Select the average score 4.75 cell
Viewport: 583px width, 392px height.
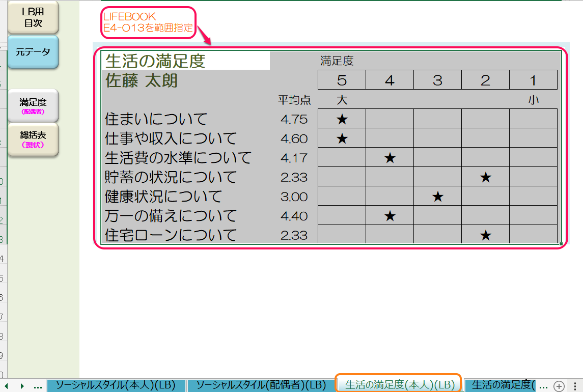(294, 119)
